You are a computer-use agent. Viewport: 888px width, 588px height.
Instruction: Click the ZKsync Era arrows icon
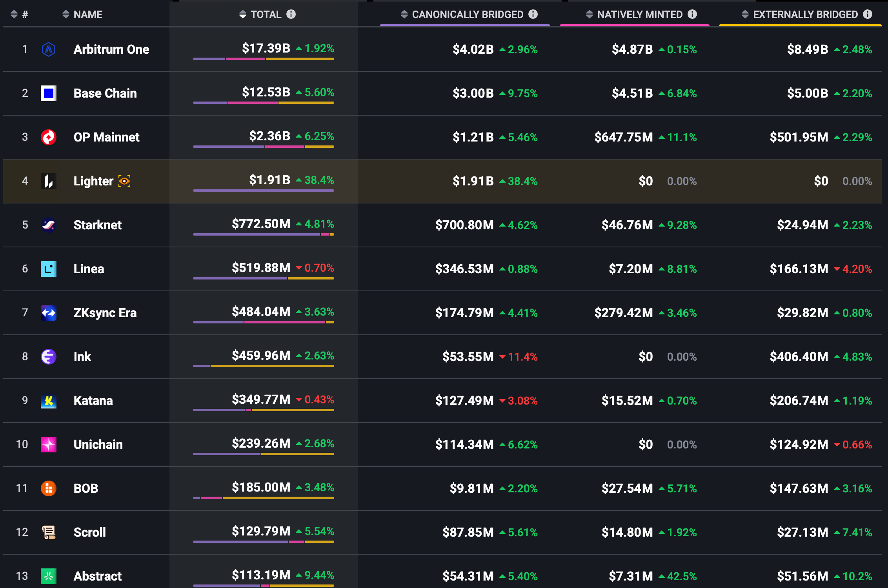click(49, 313)
